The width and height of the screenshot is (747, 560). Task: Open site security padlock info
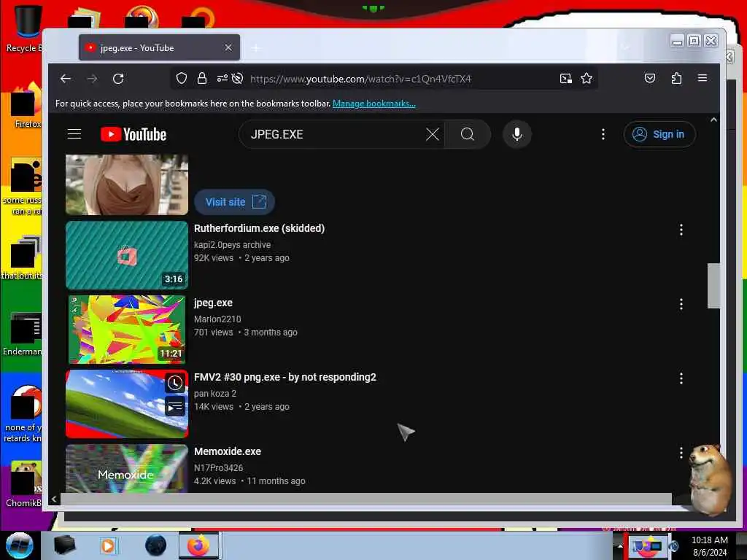tap(202, 79)
